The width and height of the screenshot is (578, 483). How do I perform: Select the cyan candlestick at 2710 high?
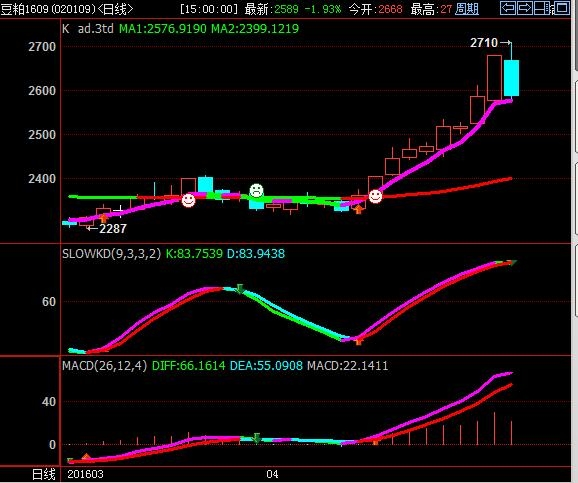click(511, 78)
